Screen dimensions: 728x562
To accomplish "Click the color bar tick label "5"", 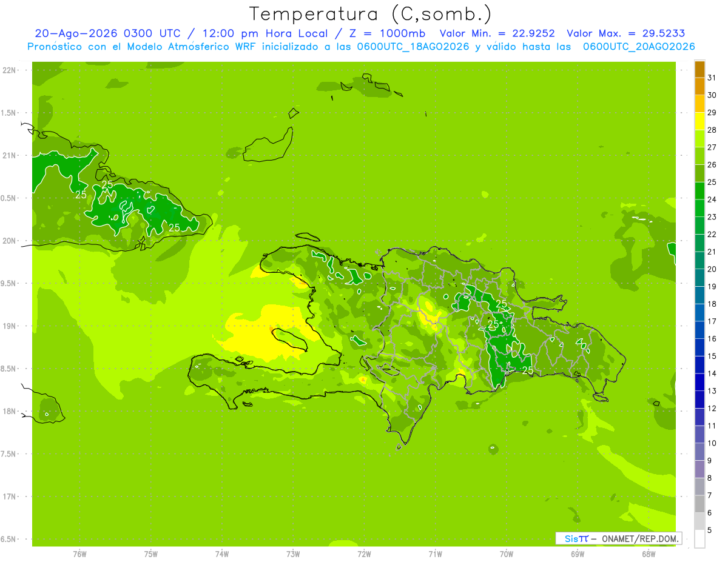I will coord(710,530).
